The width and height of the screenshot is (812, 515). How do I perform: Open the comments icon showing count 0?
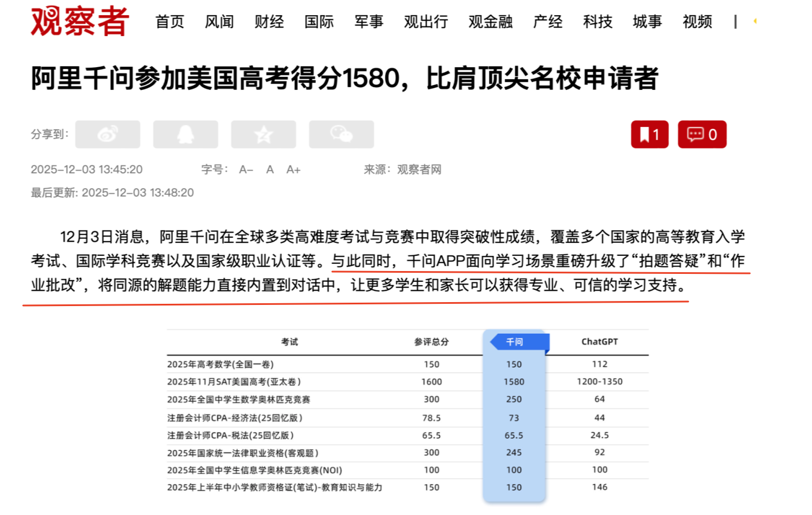tap(701, 134)
